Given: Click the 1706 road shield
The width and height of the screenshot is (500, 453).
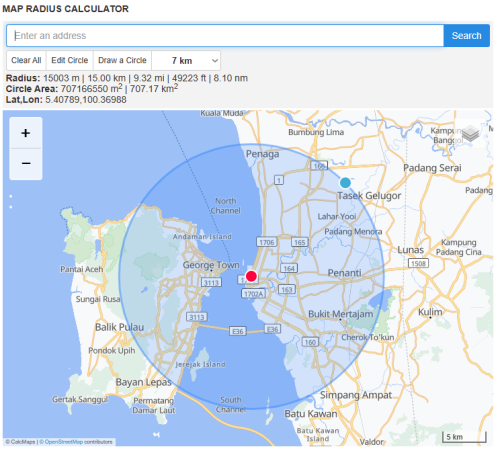Looking at the screenshot, I should pos(267,242).
